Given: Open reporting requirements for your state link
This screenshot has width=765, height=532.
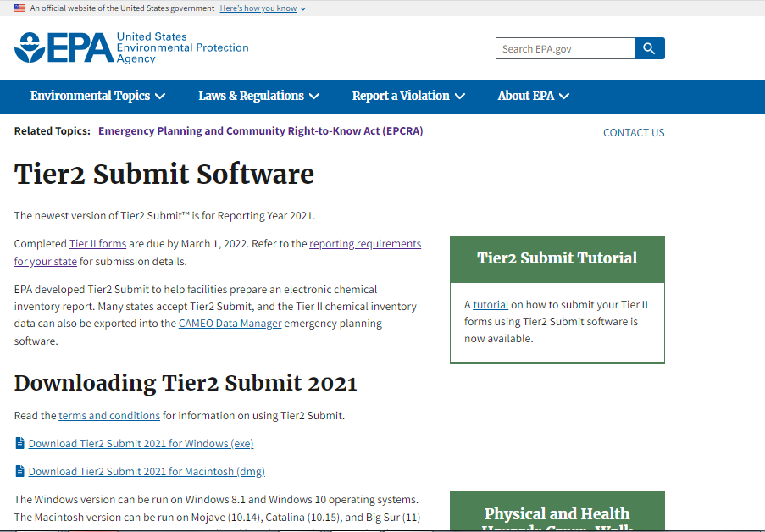Looking at the screenshot, I should [x=365, y=243].
